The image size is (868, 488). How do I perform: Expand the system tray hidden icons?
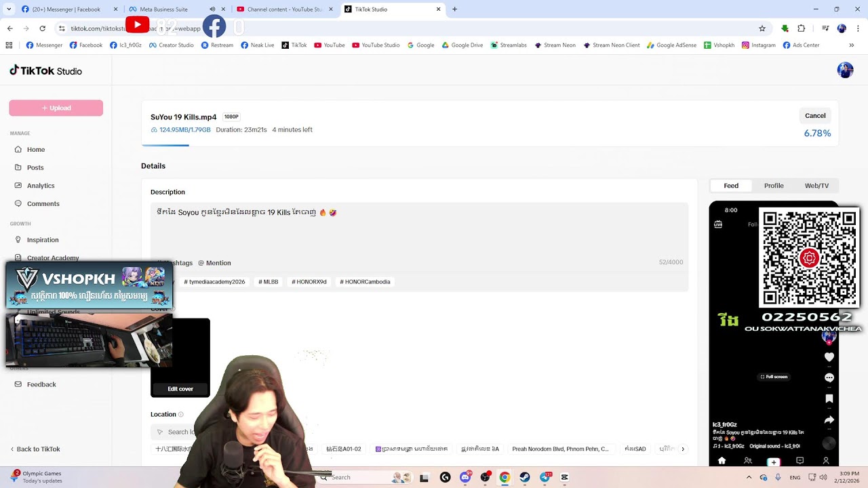pyautogui.click(x=749, y=477)
